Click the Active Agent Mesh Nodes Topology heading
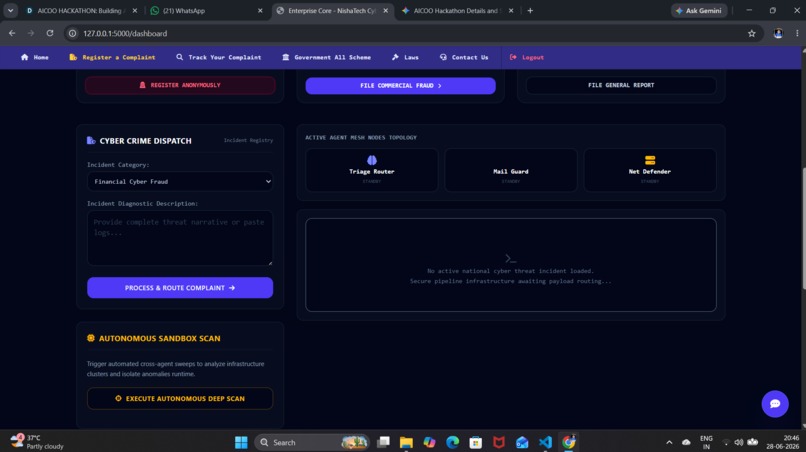 (x=361, y=138)
